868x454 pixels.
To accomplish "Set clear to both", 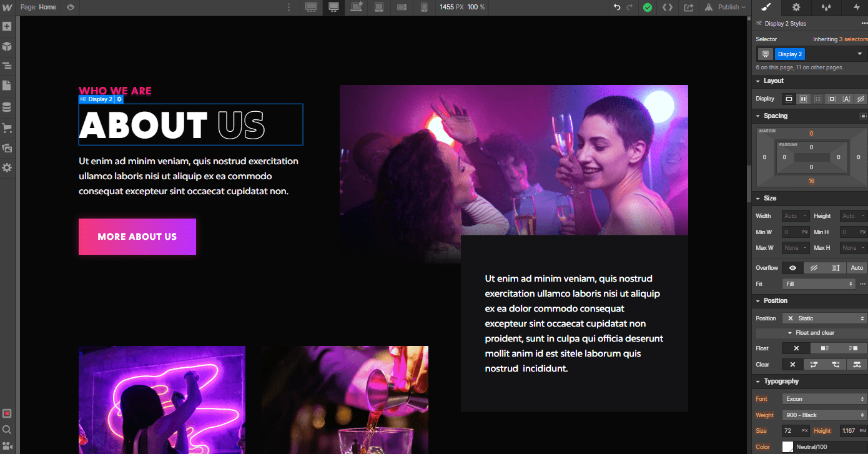I will [857, 364].
